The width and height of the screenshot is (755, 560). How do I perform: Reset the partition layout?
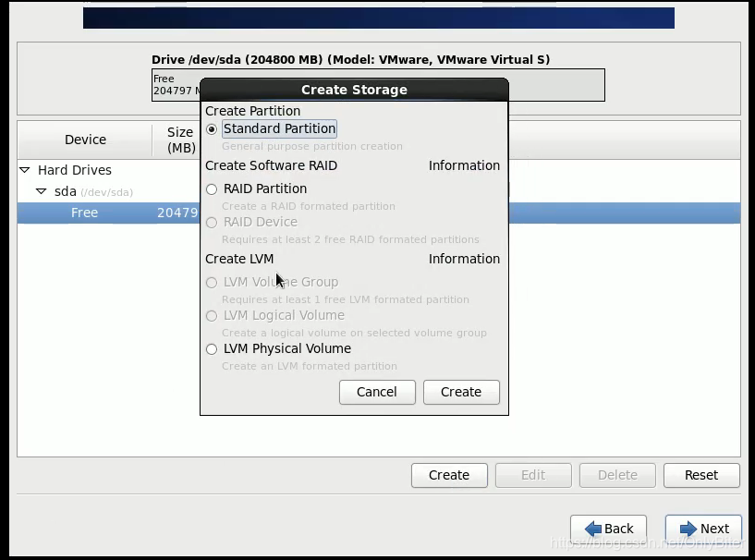(701, 475)
